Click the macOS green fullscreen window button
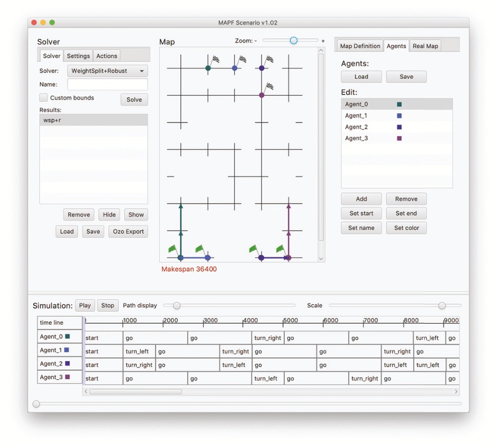Viewport: 496px width, 448px height. (52, 22)
